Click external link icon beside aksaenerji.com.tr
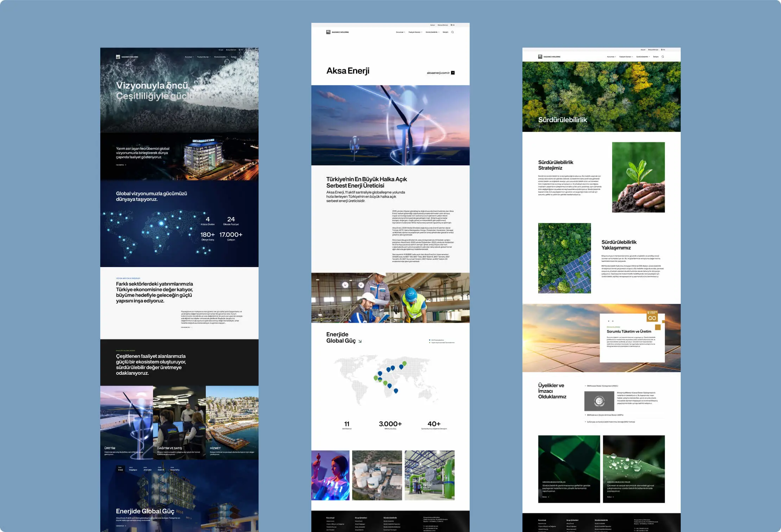The height and width of the screenshot is (532, 781). (453, 73)
